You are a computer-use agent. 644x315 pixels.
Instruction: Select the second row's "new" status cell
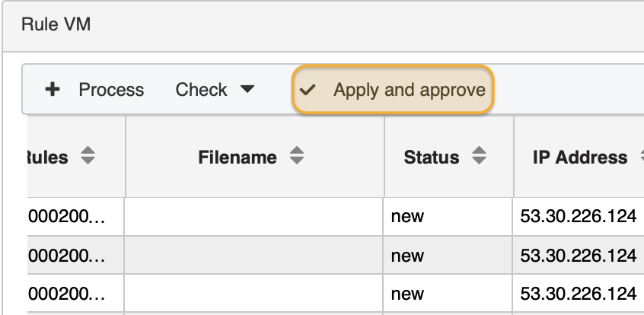point(407,256)
